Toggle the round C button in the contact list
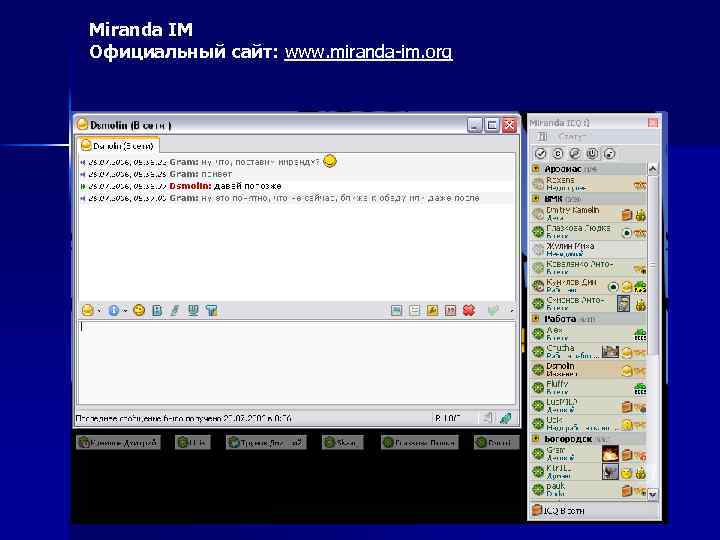Viewport: 720px width, 540px height. [557, 154]
